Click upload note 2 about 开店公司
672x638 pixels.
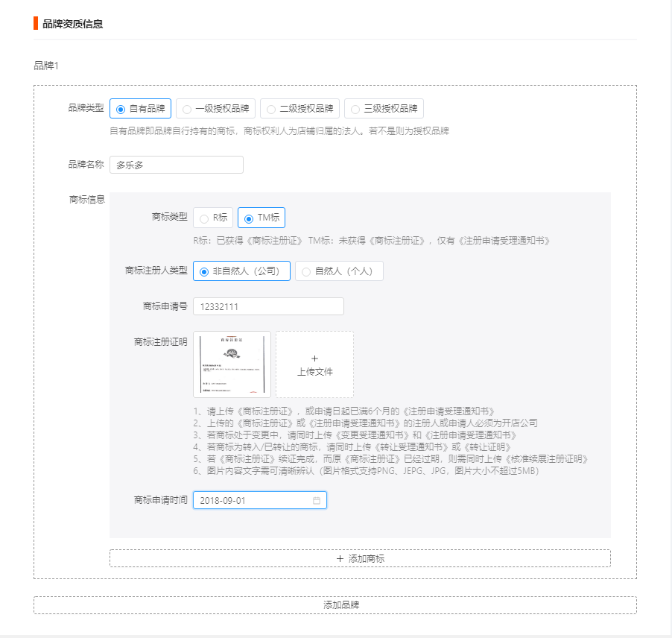tap(365, 423)
